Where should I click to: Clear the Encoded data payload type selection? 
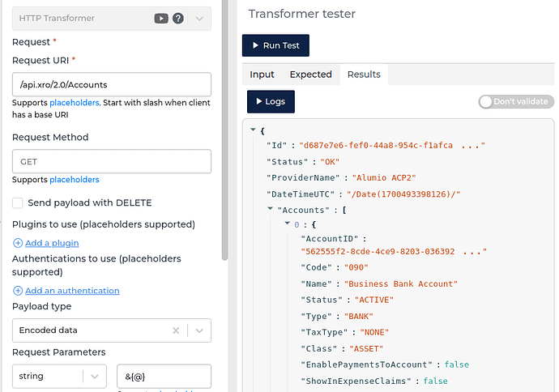(x=176, y=330)
